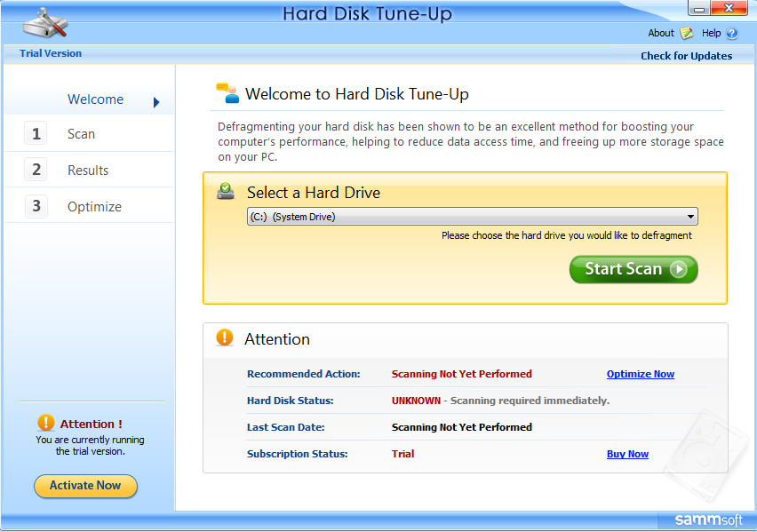
Task: Open the About menu item
Action: [x=660, y=33]
